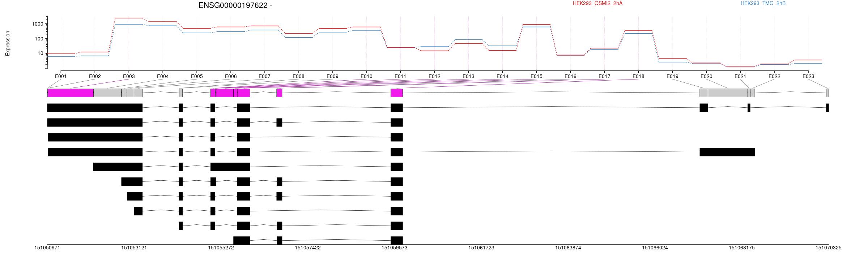Click the red expression segment above E003

[x=129, y=18]
